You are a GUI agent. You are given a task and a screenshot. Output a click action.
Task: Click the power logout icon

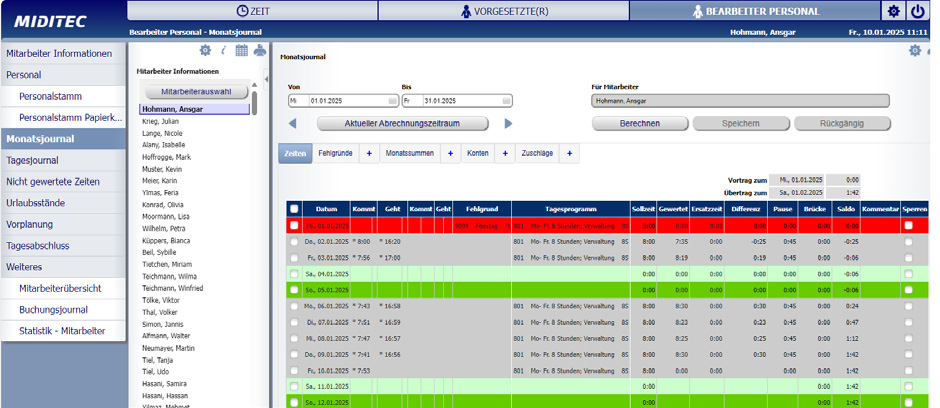(x=918, y=11)
